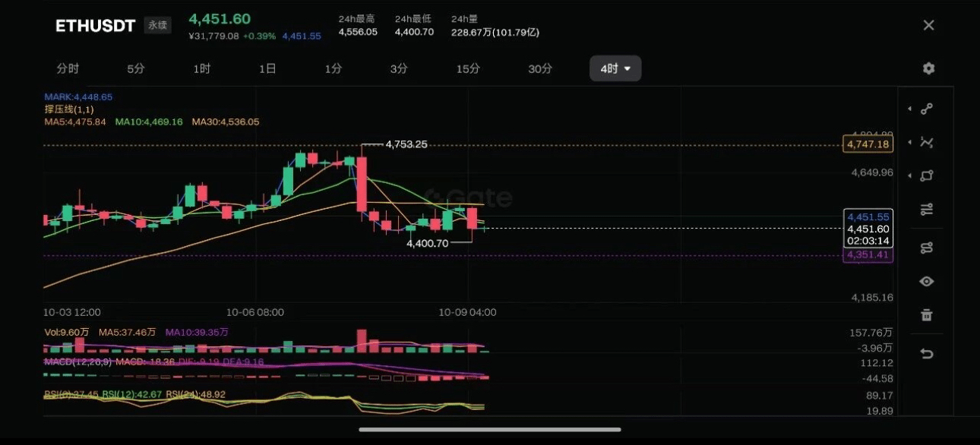The height and width of the screenshot is (445, 980).
Task: Select the shape drawing tool
Action: point(927,175)
